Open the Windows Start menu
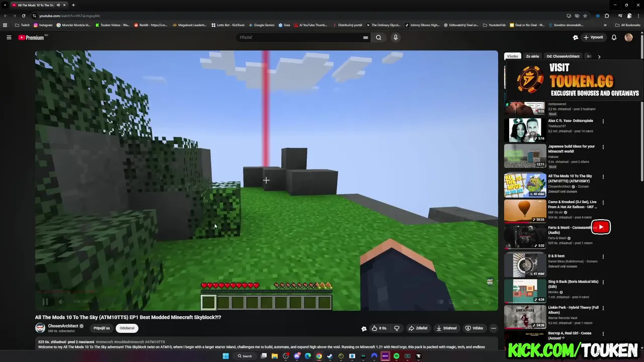This screenshot has height=362, width=644. pyautogui.click(x=225, y=356)
